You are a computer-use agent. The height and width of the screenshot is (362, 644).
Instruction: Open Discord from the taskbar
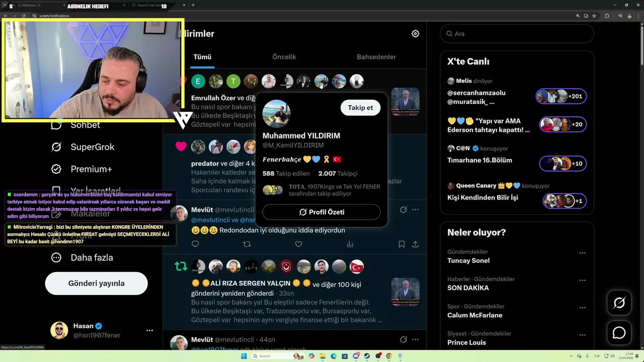point(356,356)
